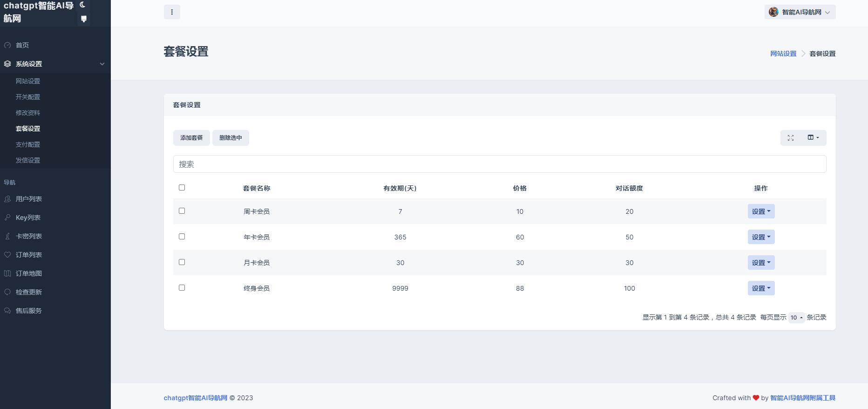The image size is (868, 409).
Task: Click the 售后服务 chat icon
Action: (x=7, y=311)
